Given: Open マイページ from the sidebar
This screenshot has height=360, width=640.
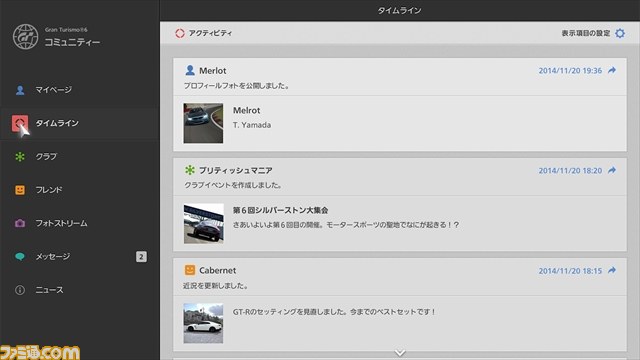Looking at the screenshot, I should tap(53, 90).
